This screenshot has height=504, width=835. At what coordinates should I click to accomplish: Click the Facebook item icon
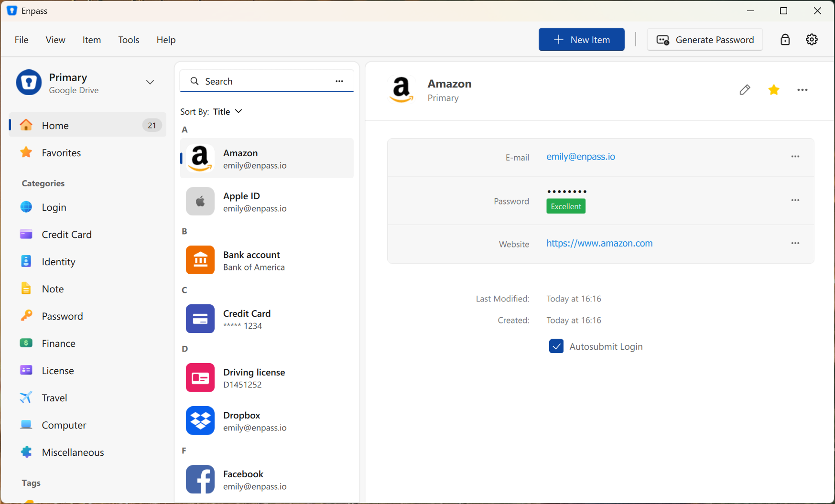[x=200, y=479]
